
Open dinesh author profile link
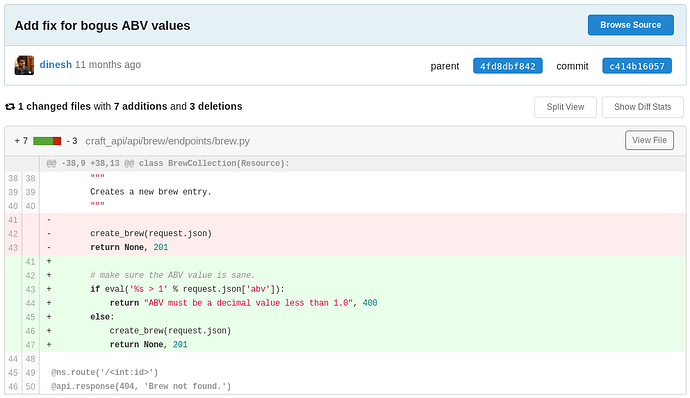(x=55, y=65)
